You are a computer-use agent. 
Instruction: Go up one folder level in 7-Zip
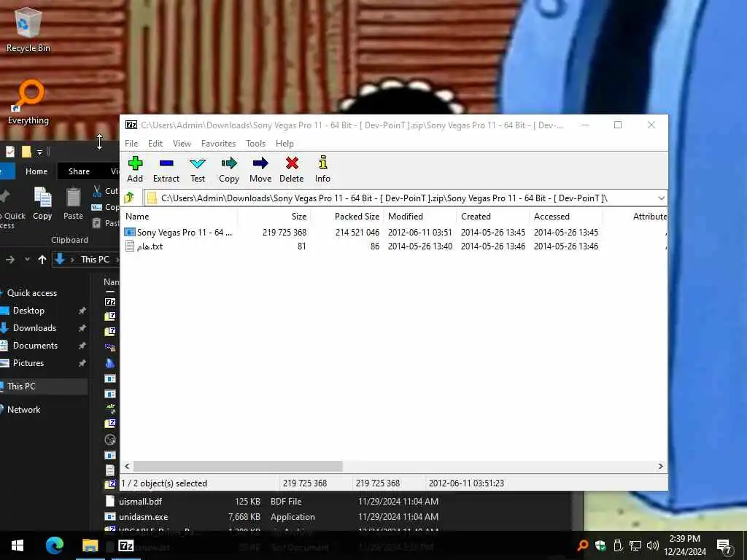click(x=129, y=198)
